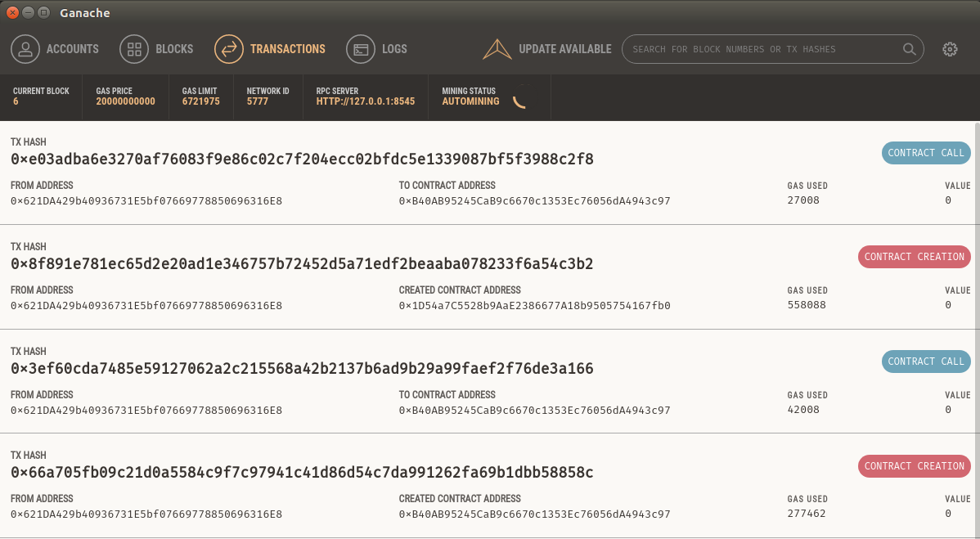Click the Logs terminal icon
This screenshot has height=539, width=980.
[x=361, y=49]
